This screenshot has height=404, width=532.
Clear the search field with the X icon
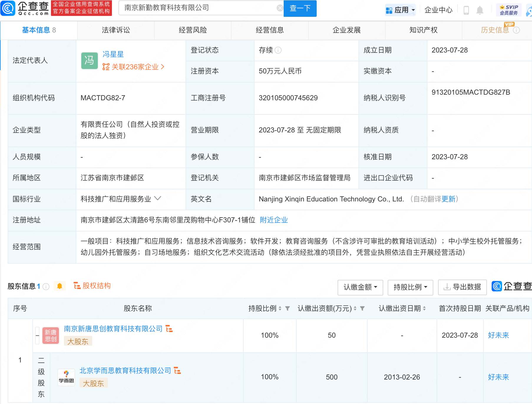pos(280,8)
